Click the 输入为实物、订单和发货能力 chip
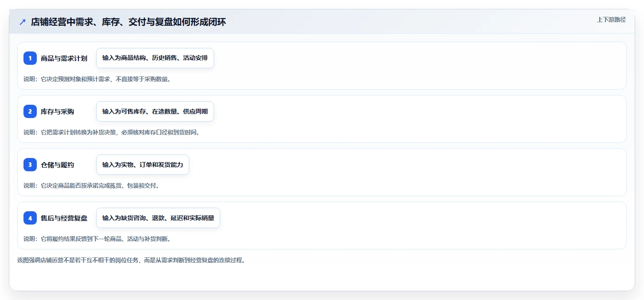 [x=143, y=165]
